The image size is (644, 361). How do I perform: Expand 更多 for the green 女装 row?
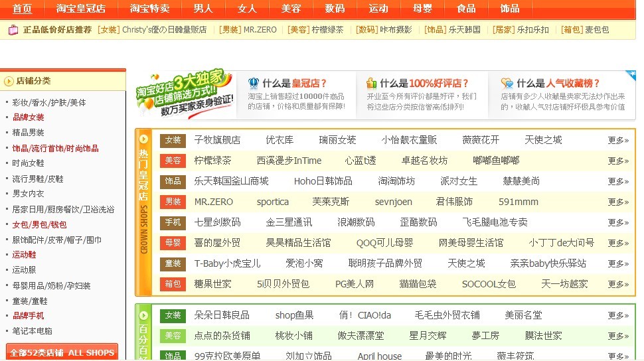pos(618,315)
